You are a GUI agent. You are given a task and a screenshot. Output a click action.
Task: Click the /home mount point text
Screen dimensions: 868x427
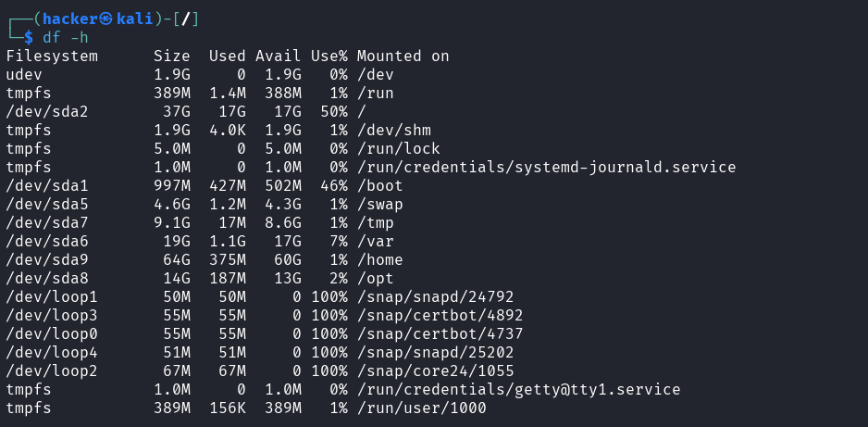pyautogui.click(x=379, y=260)
